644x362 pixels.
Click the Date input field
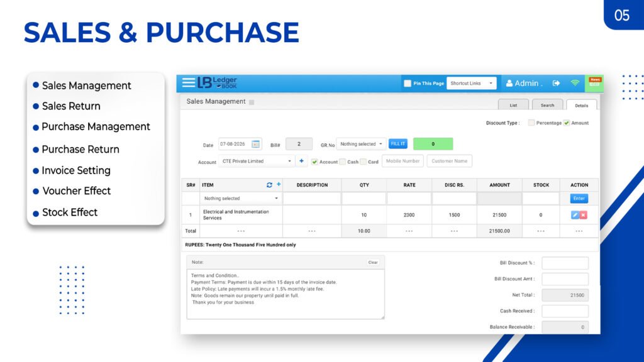coord(235,144)
